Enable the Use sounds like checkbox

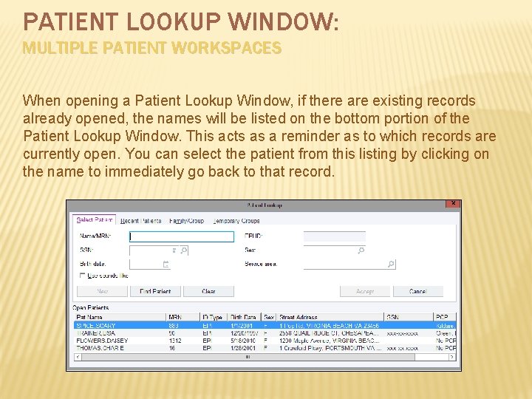point(82,275)
